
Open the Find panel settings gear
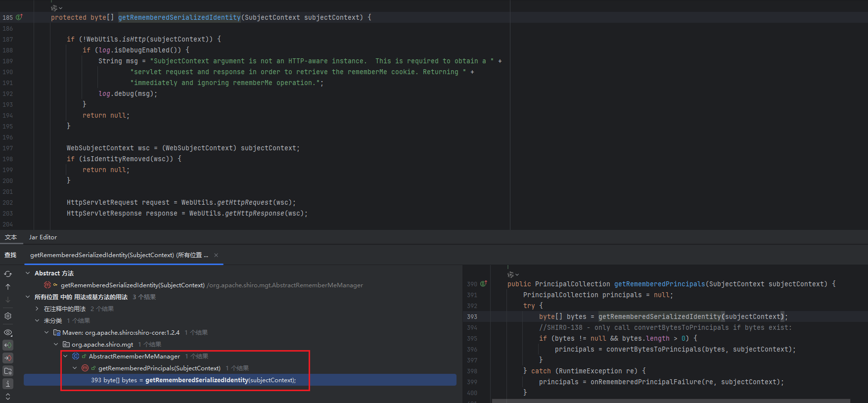tap(8, 316)
